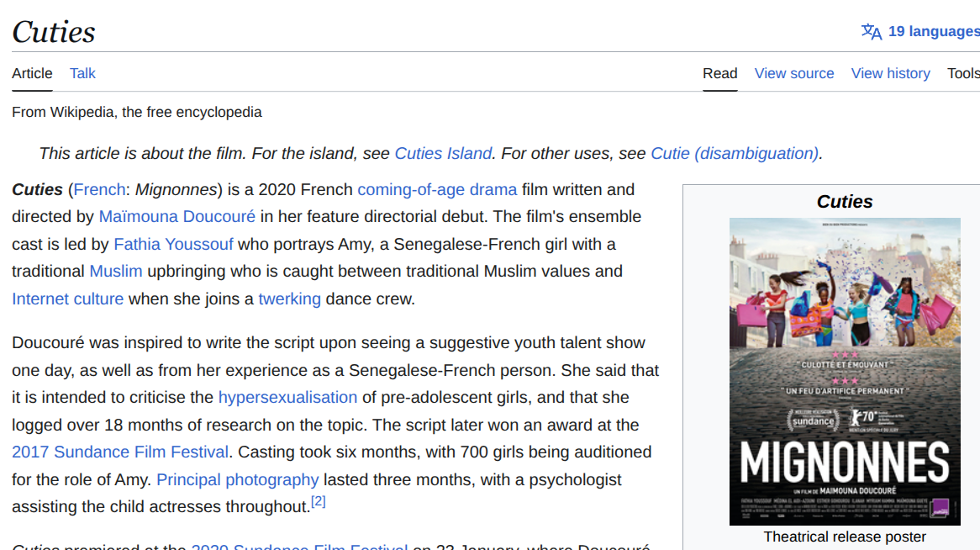Expand the Tools menu
Screen dimensions: 980x550
[963, 73]
